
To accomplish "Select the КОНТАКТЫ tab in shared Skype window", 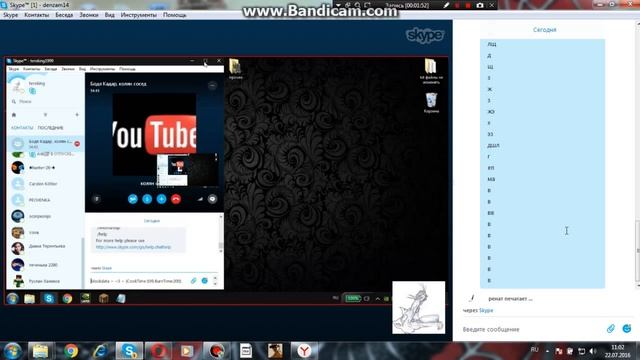I will pyautogui.click(x=22, y=128).
